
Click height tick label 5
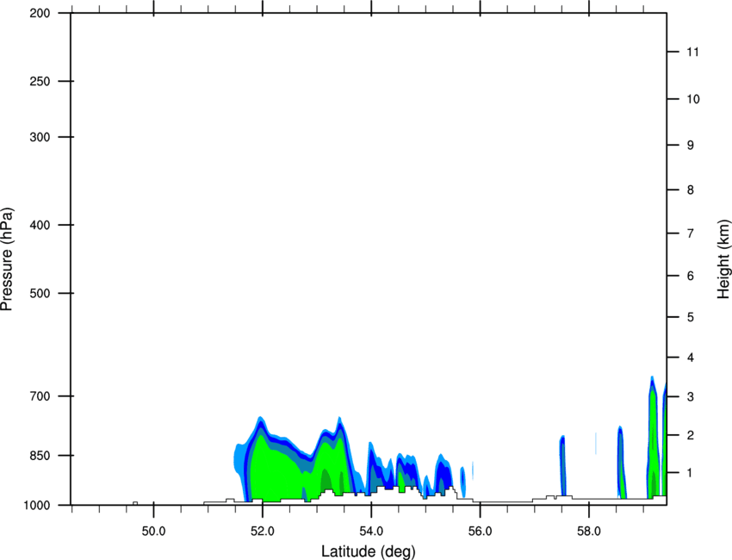(691, 318)
